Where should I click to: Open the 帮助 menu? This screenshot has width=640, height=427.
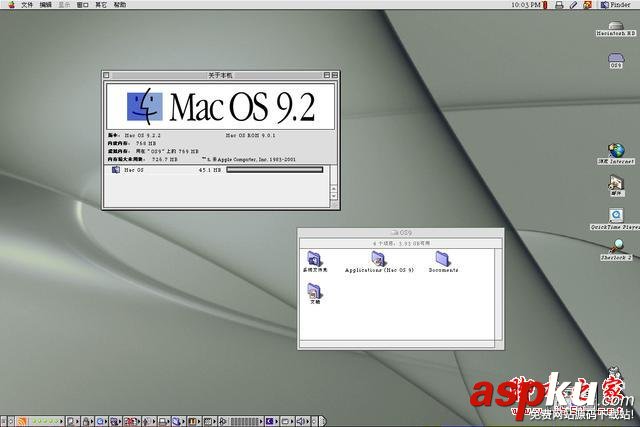120,5
